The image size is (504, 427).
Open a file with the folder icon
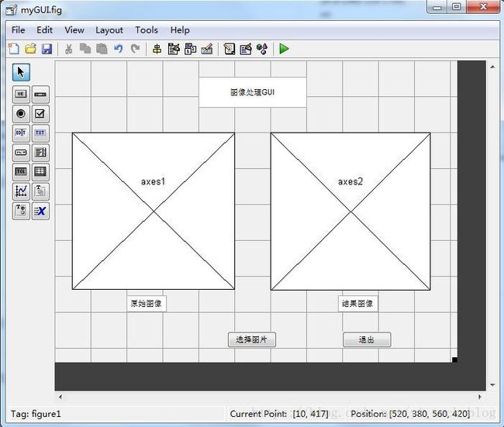coord(30,49)
